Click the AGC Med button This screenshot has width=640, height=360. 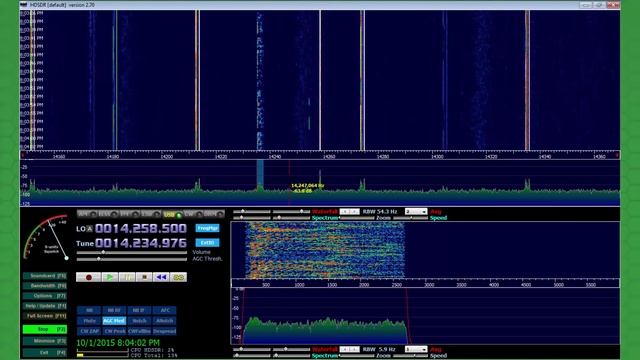tap(114, 321)
